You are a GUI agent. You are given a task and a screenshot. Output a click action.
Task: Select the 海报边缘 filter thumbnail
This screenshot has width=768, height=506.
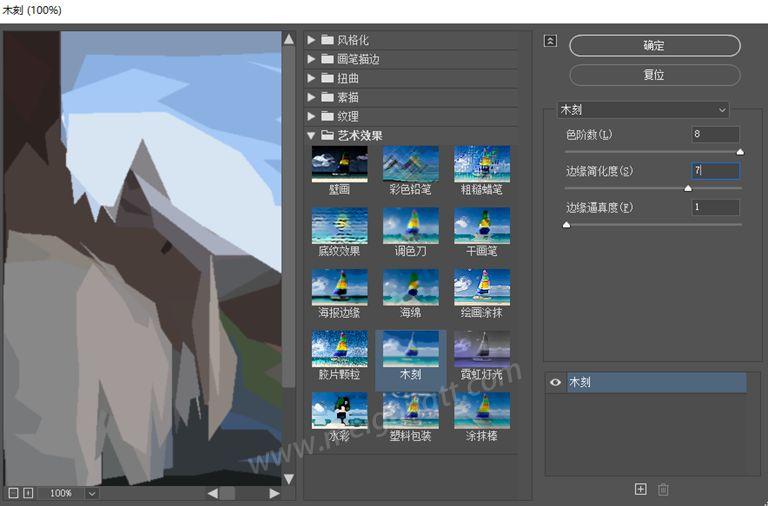(339, 288)
